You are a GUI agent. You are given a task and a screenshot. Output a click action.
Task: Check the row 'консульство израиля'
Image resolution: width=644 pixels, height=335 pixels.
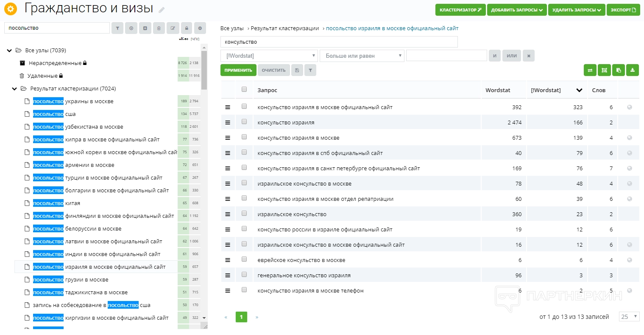244,122
